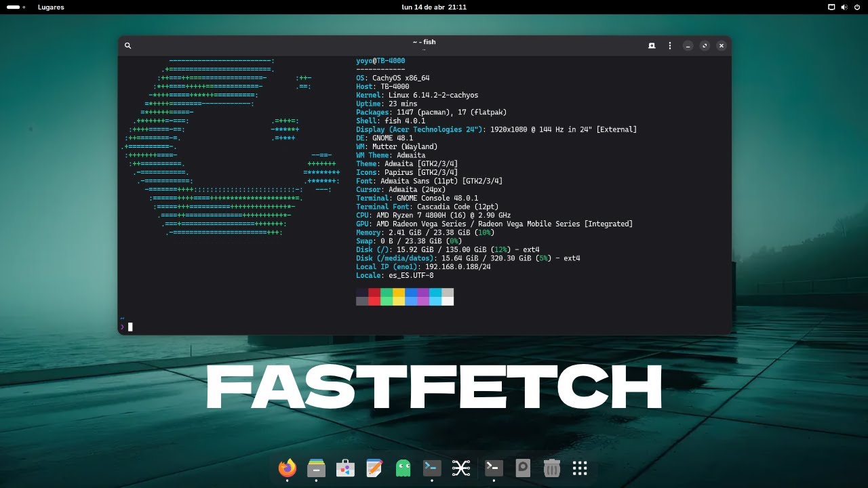The width and height of the screenshot is (868, 488).
Task: Click the darker amber-yellow color block
Action: click(399, 292)
